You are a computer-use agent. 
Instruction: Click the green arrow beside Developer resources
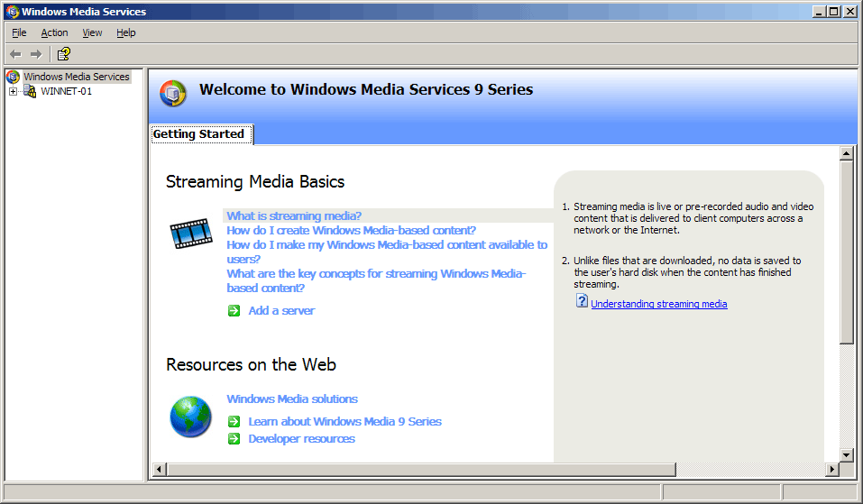point(234,438)
